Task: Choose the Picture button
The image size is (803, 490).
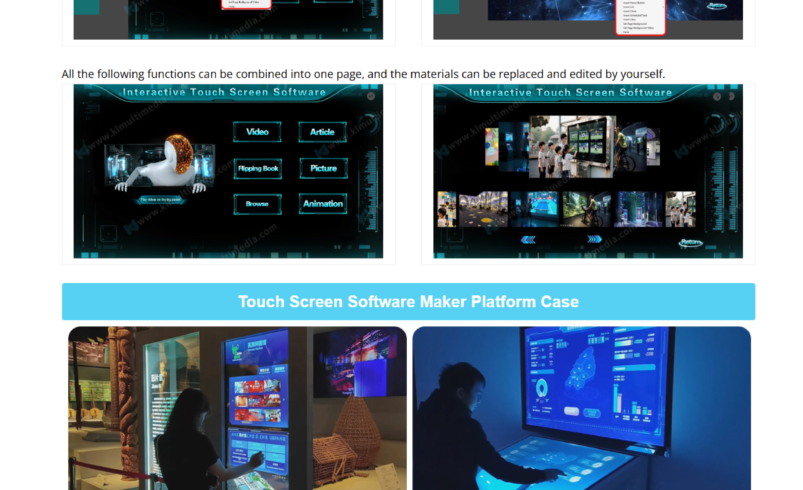Action: click(x=323, y=168)
